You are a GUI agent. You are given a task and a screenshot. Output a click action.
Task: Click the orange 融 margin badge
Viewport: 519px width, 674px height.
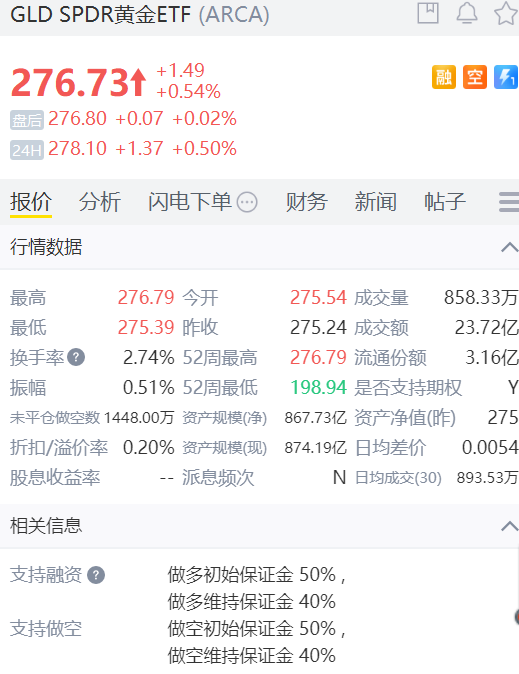(x=444, y=77)
